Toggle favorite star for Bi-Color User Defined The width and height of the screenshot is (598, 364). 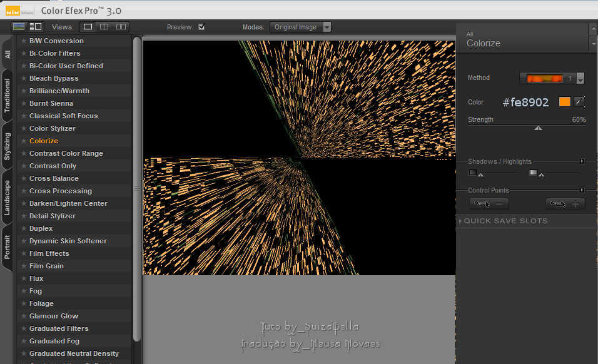point(24,66)
